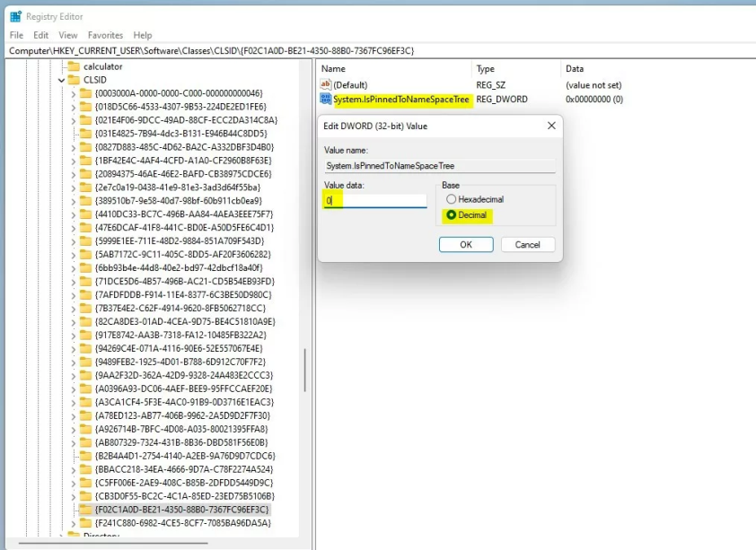Click folder icon of {2e7c0a19-0438-41e9-81e3-3ad3d64f55ba}
The height and width of the screenshot is (550, 756).
85,187
